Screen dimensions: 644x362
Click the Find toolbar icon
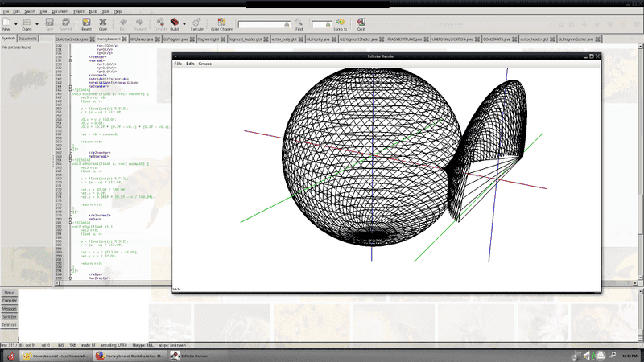point(299,24)
